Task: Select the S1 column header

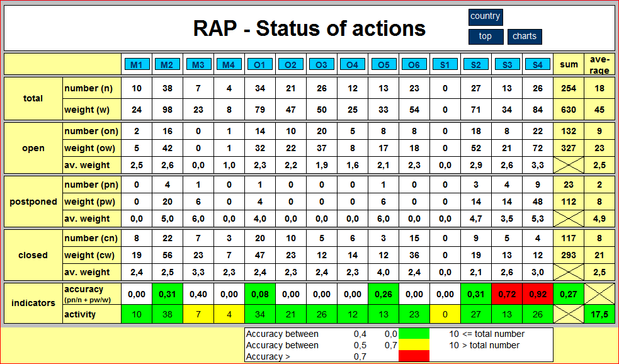Action: 445,64
